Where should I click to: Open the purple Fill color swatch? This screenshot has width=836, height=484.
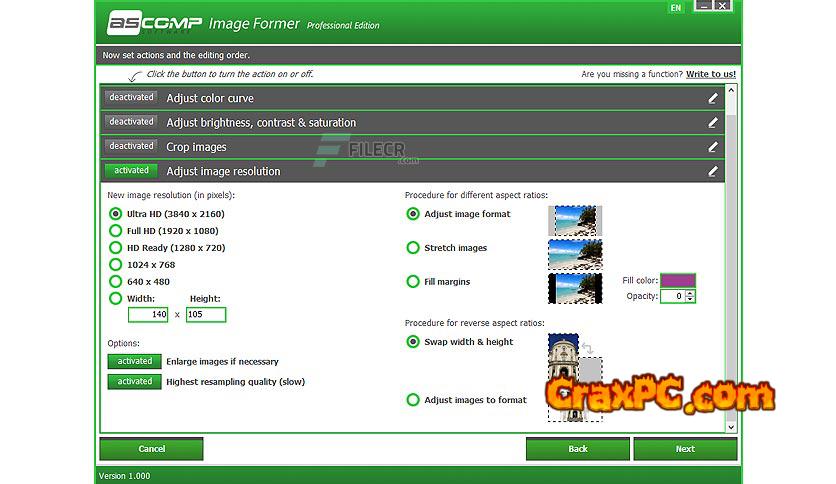(678, 280)
